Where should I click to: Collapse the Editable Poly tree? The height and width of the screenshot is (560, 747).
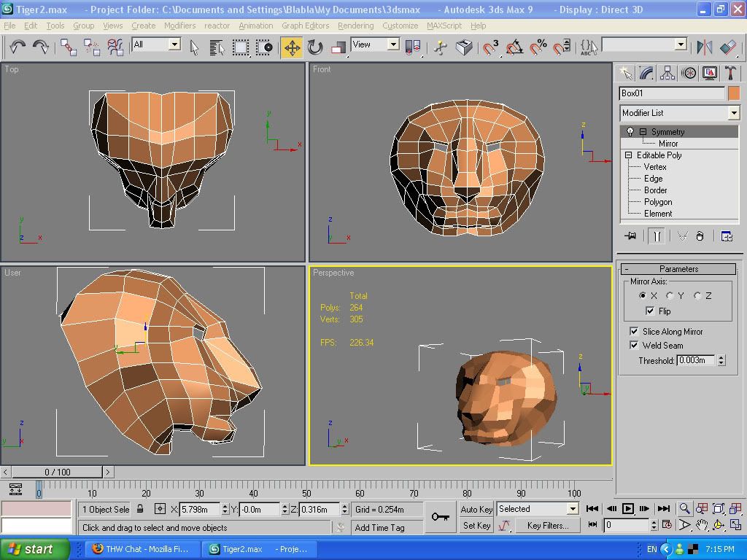point(628,155)
